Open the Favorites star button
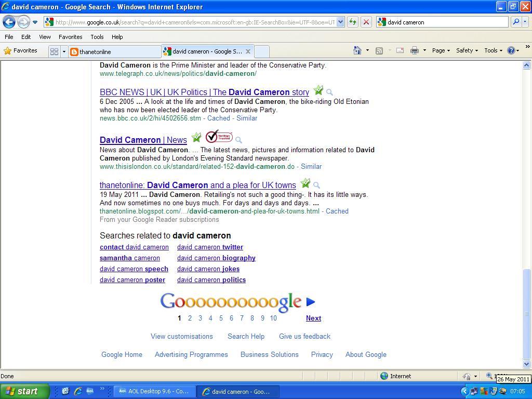Image resolution: width=532 pixels, height=399 pixels. pyautogui.click(x=20, y=51)
